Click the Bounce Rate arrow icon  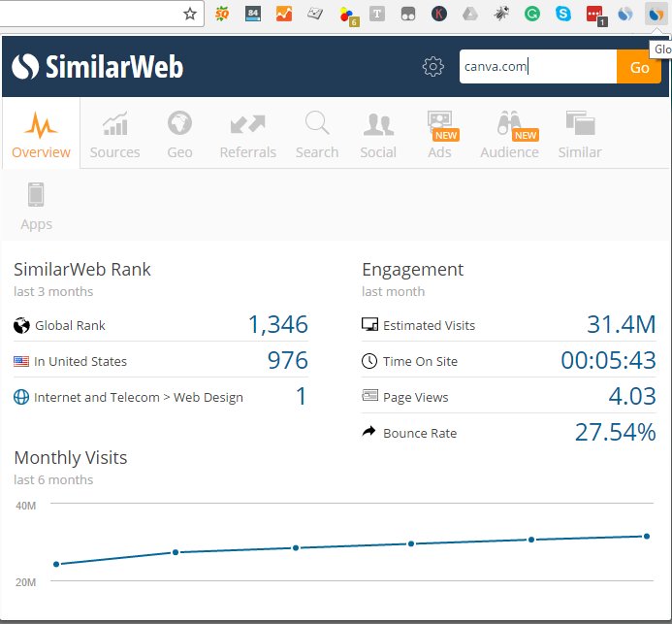pos(369,431)
